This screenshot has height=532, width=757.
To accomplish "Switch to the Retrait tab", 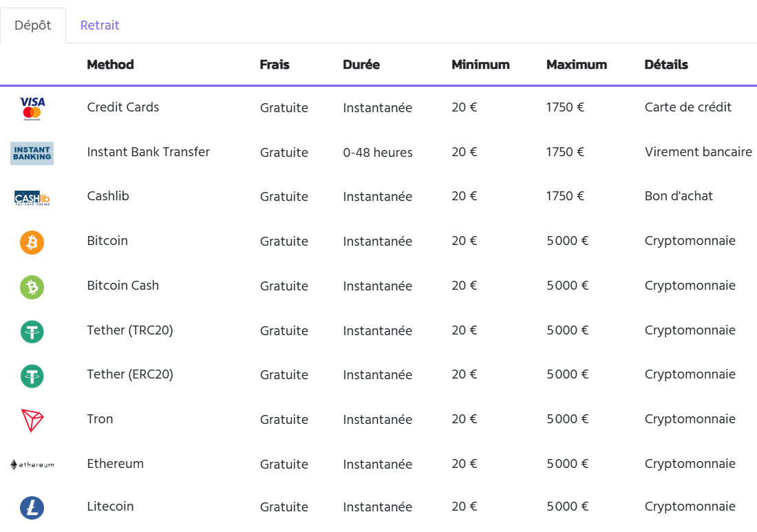I will point(100,25).
